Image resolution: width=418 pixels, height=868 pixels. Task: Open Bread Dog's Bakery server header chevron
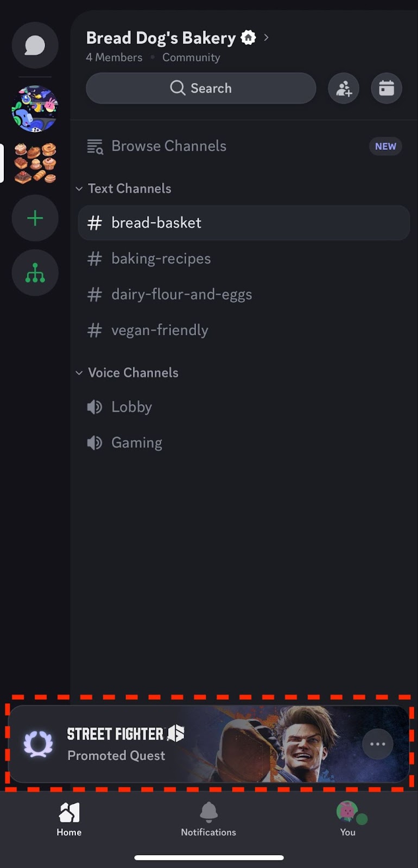[266, 37]
